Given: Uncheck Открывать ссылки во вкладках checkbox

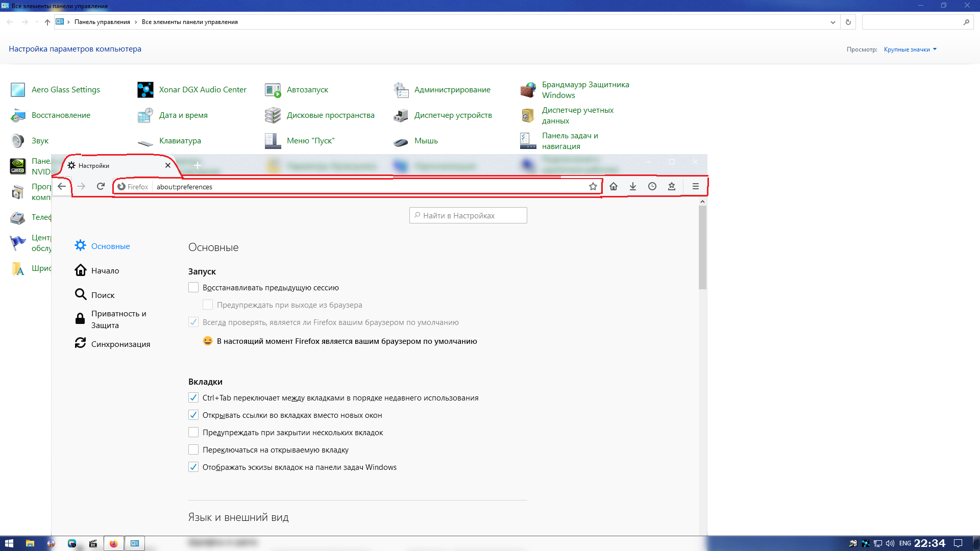Looking at the screenshot, I should coord(193,415).
